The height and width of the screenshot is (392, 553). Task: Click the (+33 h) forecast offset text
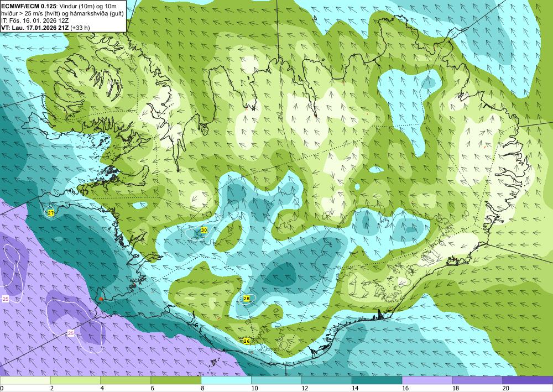[x=80, y=28]
